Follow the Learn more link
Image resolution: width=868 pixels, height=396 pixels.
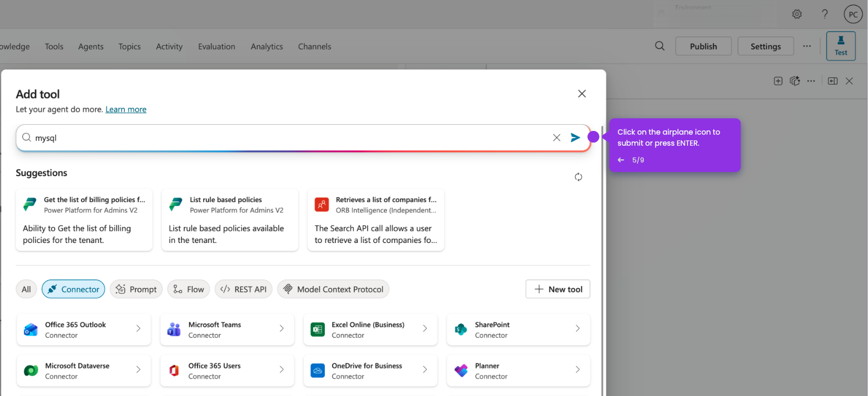click(x=126, y=109)
